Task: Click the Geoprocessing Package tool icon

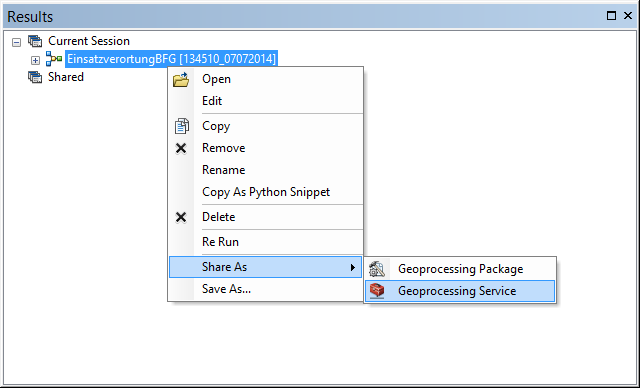Action: tap(377, 269)
